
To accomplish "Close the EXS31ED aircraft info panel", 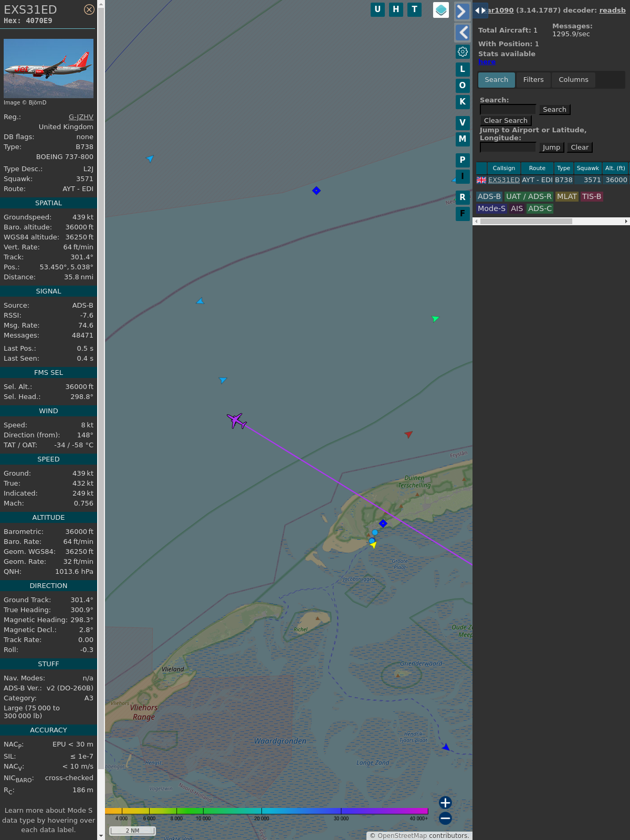I will coord(89,9).
